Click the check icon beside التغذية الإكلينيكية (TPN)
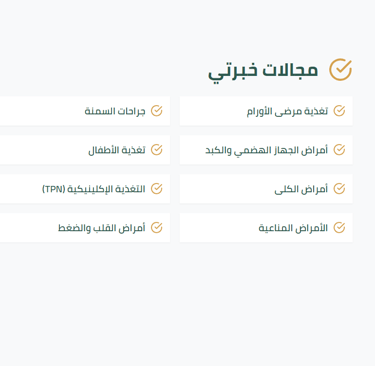 [x=157, y=189]
